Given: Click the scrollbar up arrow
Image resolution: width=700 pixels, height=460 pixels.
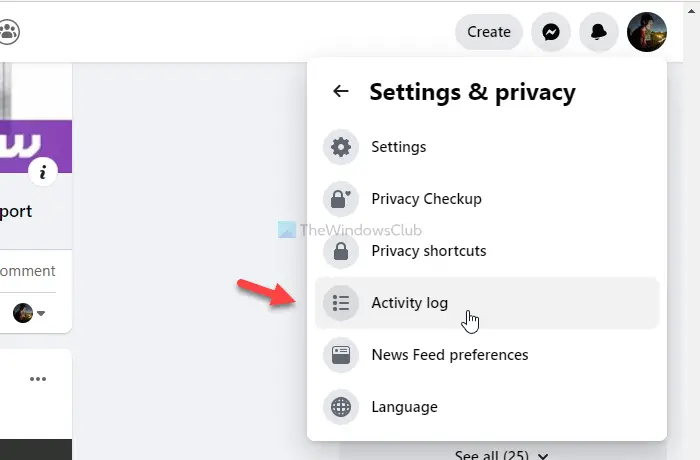Looking at the screenshot, I should click(x=691, y=11).
